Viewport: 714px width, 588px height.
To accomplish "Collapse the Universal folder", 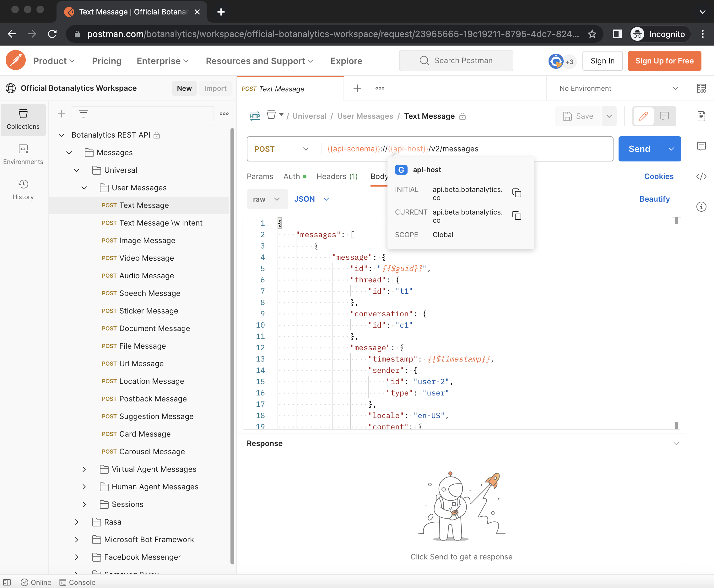I will click(x=77, y=170).
